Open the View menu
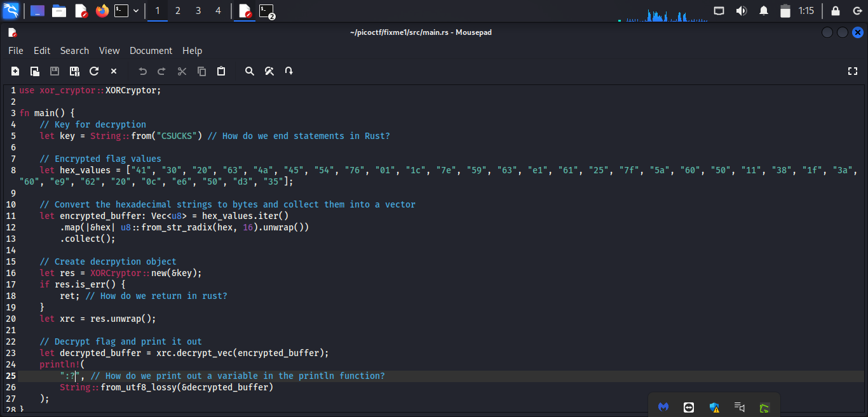 tap(109, 51)
